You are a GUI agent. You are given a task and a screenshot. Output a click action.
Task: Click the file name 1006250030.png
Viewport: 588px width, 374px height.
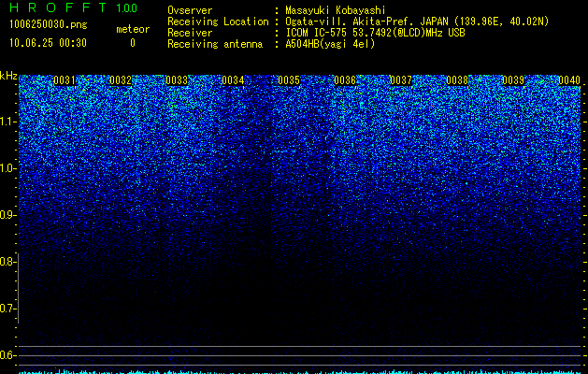(x=49, y=25)
